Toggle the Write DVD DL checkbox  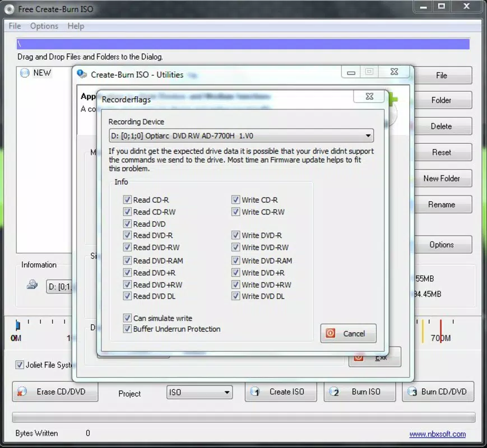click(236, 296)
